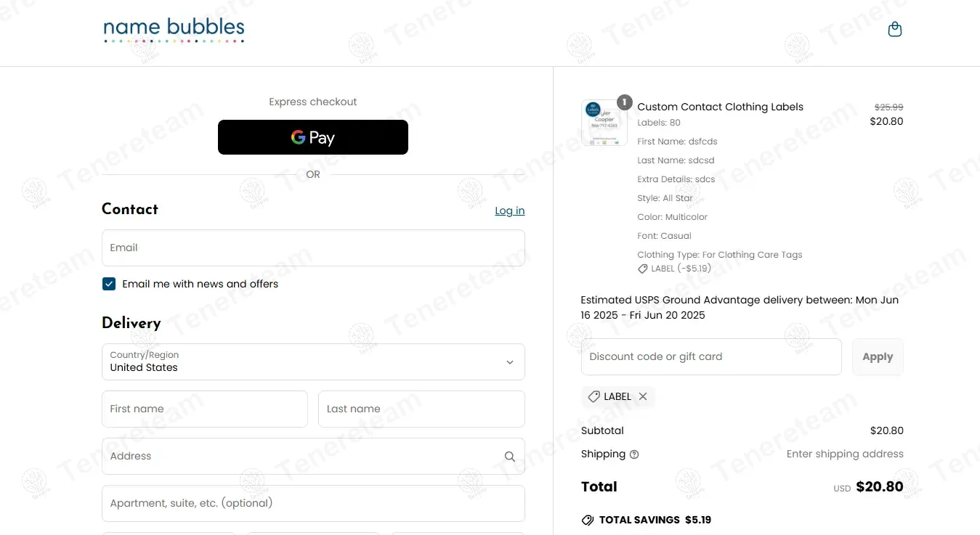The width and height of the screenshot is (980, 535).
Task: Expand the Country/Region dropdown
Action: [313, 362]
